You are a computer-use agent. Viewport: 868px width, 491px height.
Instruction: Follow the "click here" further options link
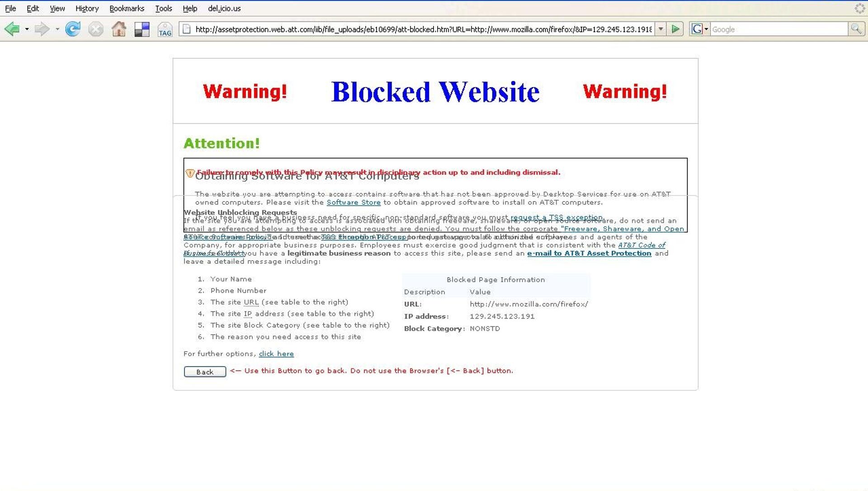point(276,354)
